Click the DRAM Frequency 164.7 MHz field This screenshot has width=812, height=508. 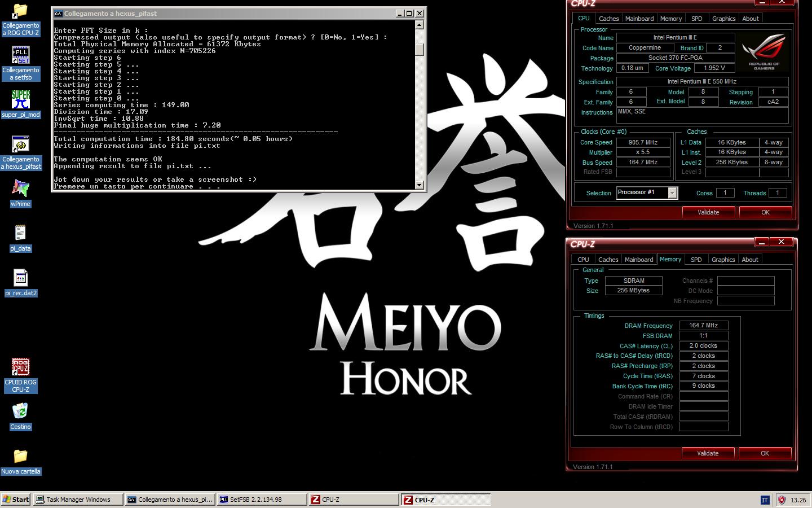tap(704, 325)
